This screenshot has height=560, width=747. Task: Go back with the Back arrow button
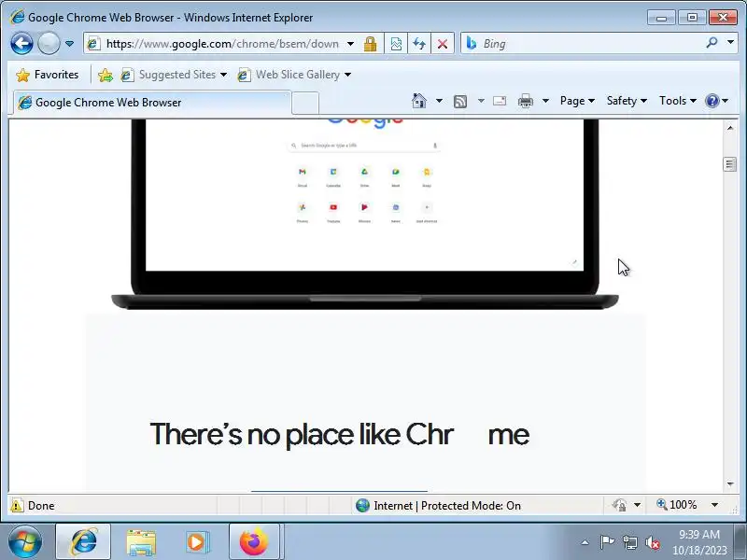point(21,44)
